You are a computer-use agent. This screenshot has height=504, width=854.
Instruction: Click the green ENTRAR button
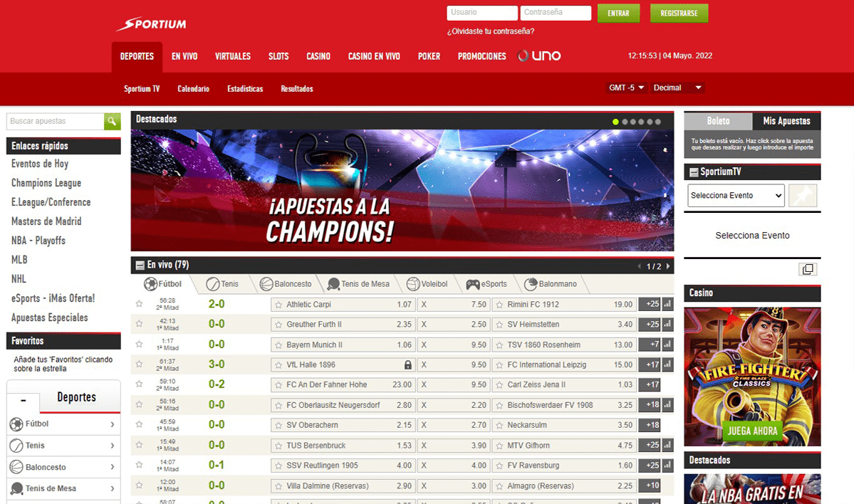tap(618, 13)
